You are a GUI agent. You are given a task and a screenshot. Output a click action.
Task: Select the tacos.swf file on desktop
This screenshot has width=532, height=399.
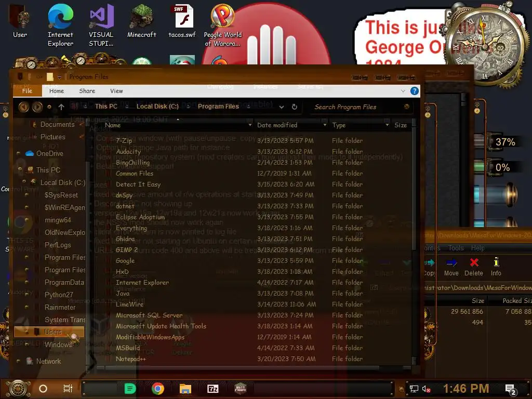pyautogui.click(x=182, y=21)
